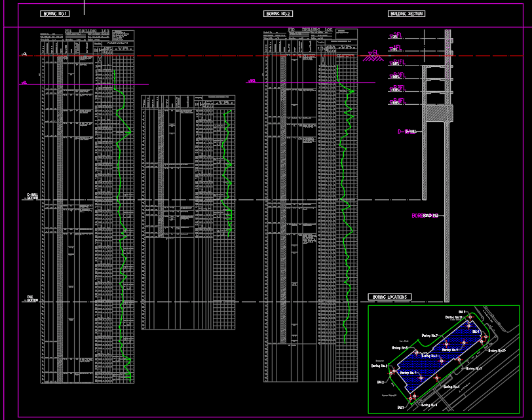Click the BM.4 benchmark label on location map
532x420 pixels.
click(x=476, y=332)
